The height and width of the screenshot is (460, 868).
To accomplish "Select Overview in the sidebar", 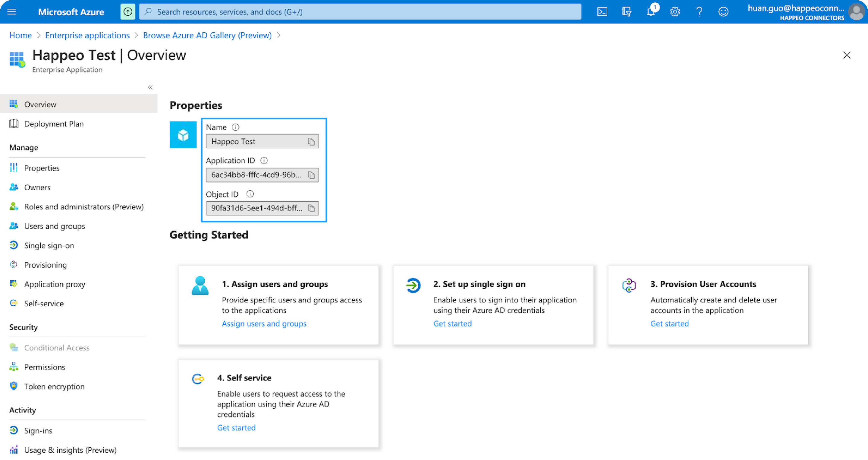I will [x=78, y=104].
